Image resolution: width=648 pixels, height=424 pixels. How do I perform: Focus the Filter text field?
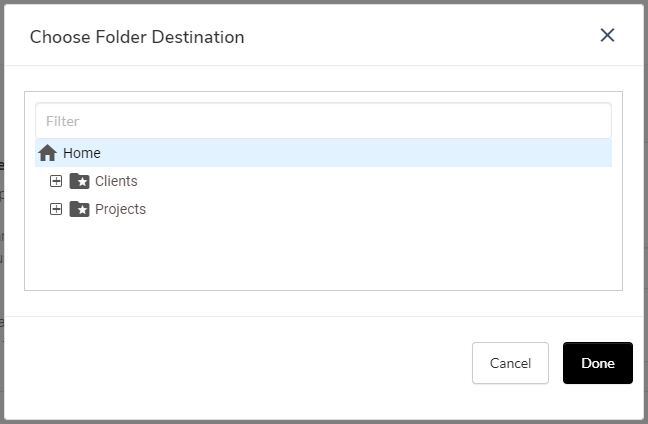click(x=323, y=121)
